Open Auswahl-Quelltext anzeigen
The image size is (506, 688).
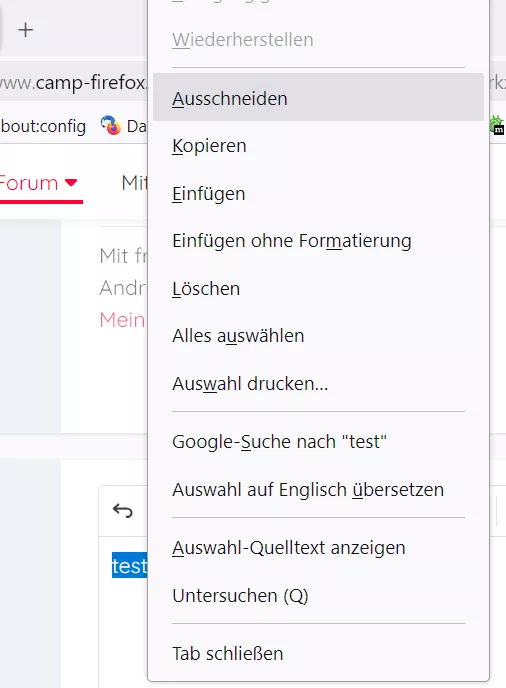point(318,548)
